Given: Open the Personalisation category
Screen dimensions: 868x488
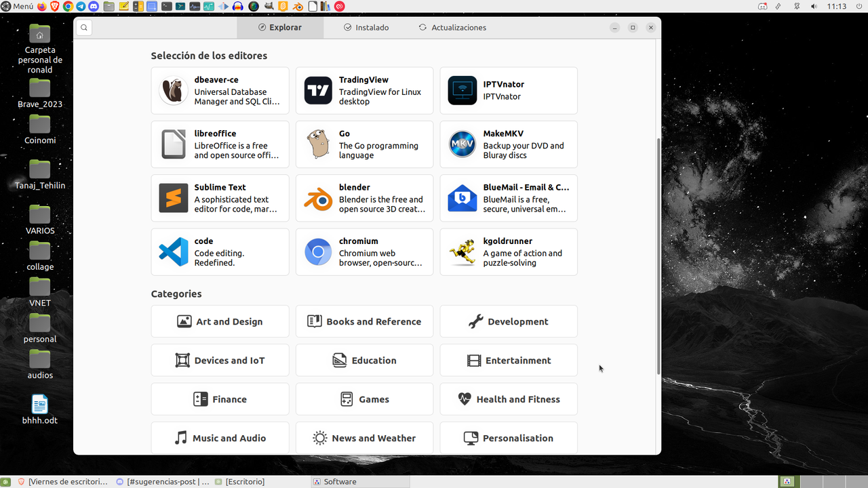Looking at the screenshot, I should pyautogui.click(x=509, y=437).
